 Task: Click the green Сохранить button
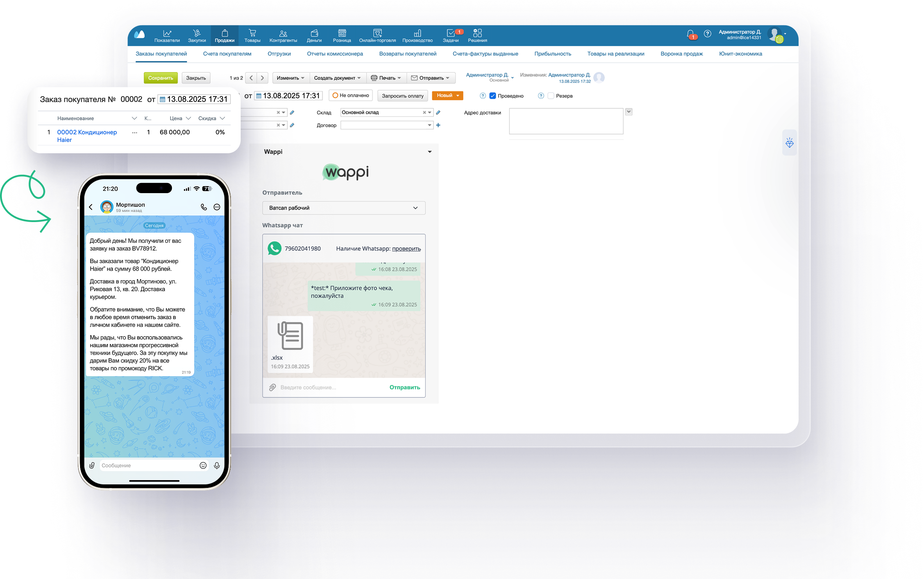tap(161, 78)
